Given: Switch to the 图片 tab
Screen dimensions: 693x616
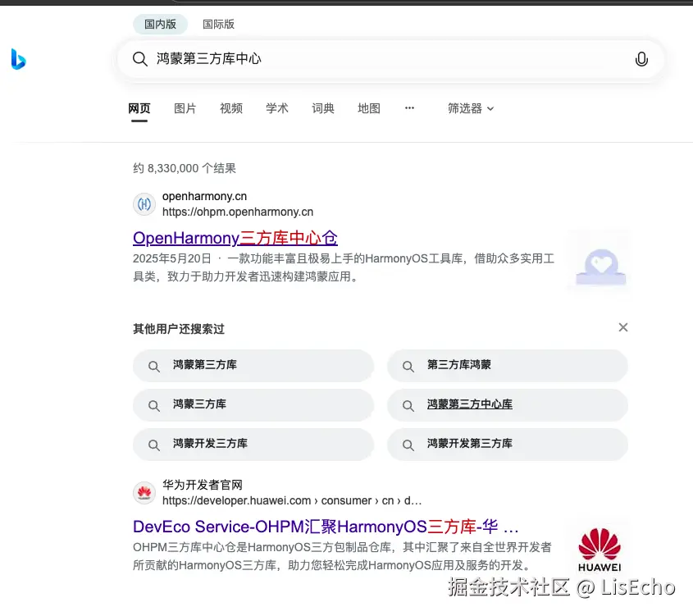Looking at the screenshot, I should (185, 107).
